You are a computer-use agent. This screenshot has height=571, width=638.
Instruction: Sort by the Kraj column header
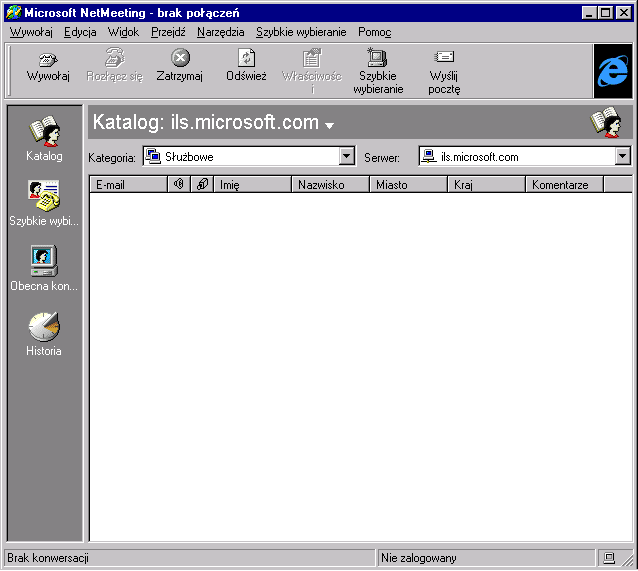point(487,184)
